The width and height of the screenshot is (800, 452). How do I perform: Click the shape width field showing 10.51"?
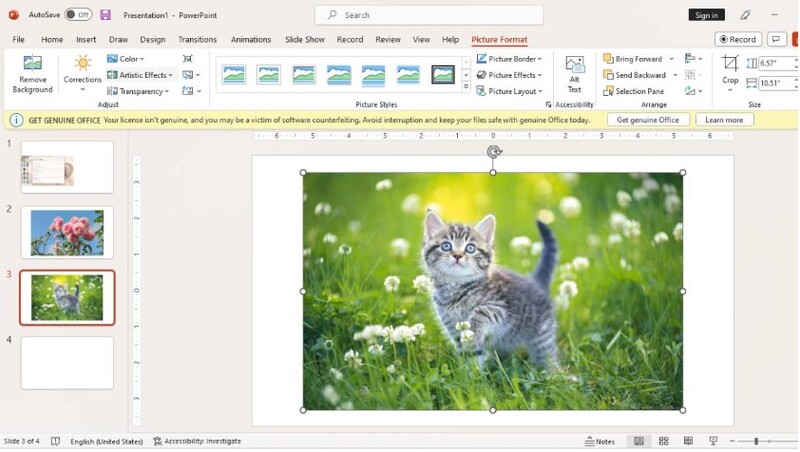[777, 83]
